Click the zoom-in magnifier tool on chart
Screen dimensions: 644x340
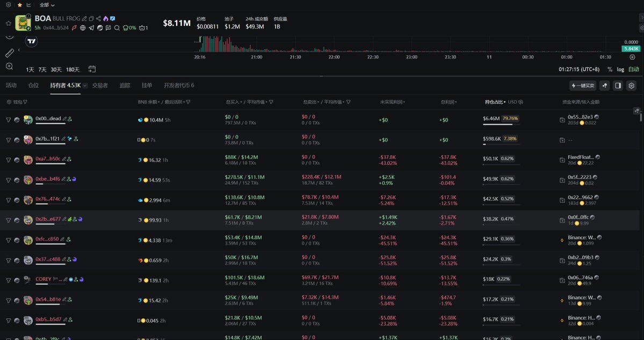click(x=9, y=67)
